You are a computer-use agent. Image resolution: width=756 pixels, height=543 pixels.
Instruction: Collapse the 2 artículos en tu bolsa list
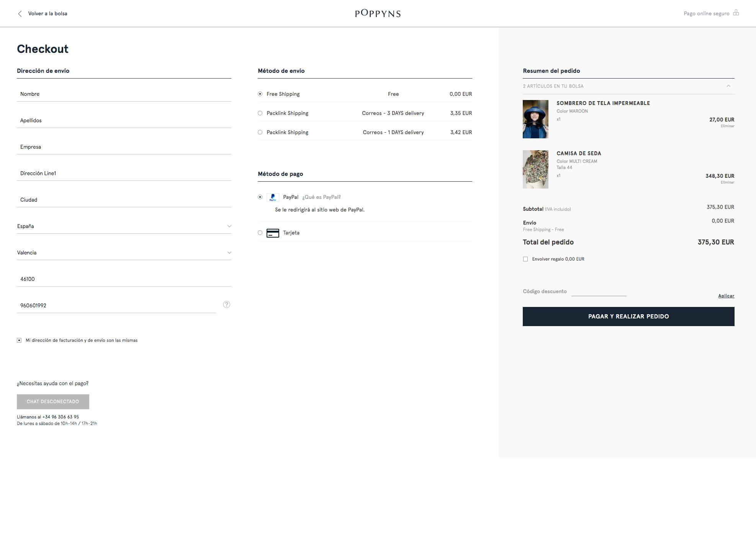point(728,86)
